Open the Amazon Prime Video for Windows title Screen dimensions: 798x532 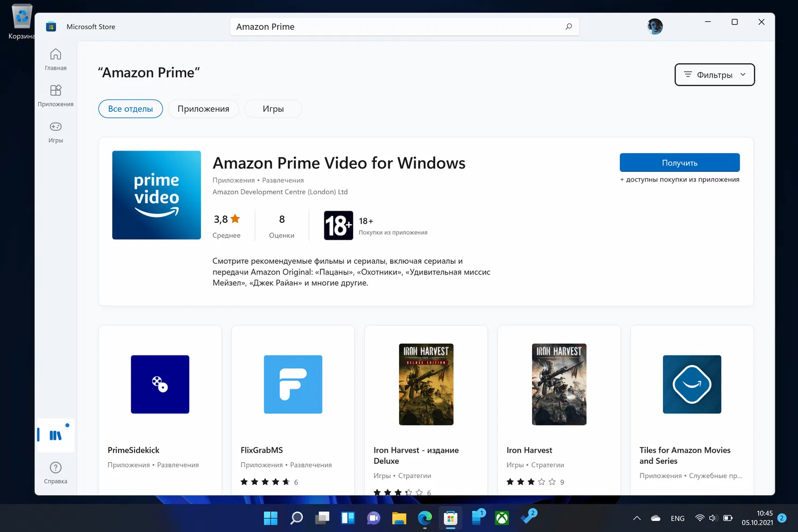pyautogui.click(x=339, y=163)
